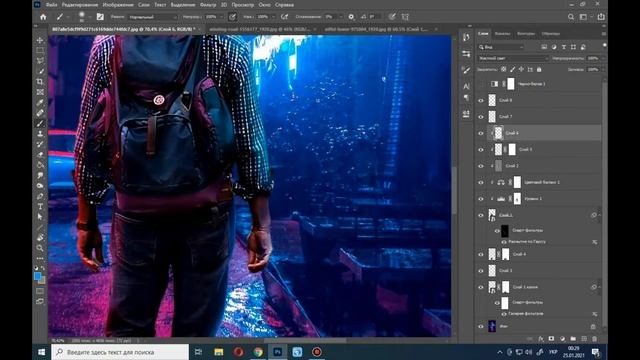The height and width of the screenshot is (360, 640).
Task: Open the brush preset picker dropdown
Action: (89, 17)
